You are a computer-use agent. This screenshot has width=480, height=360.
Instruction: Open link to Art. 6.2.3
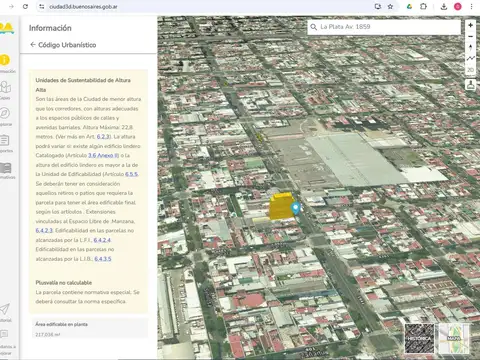[x=103, y=137]
